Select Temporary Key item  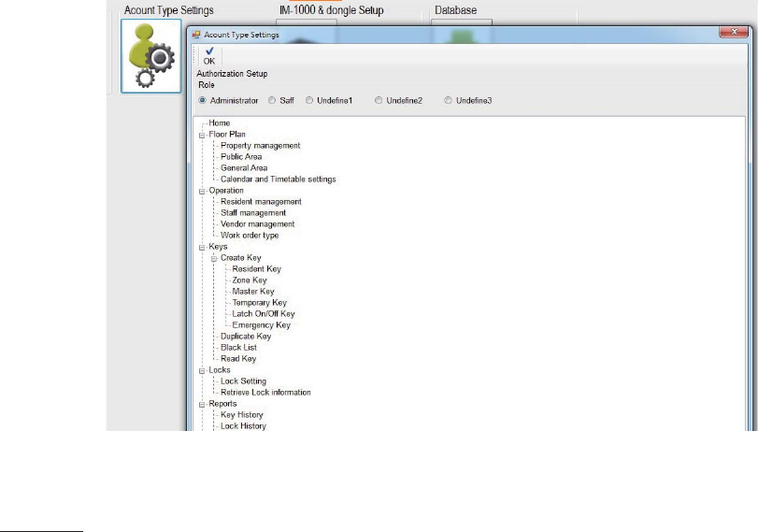260,302
